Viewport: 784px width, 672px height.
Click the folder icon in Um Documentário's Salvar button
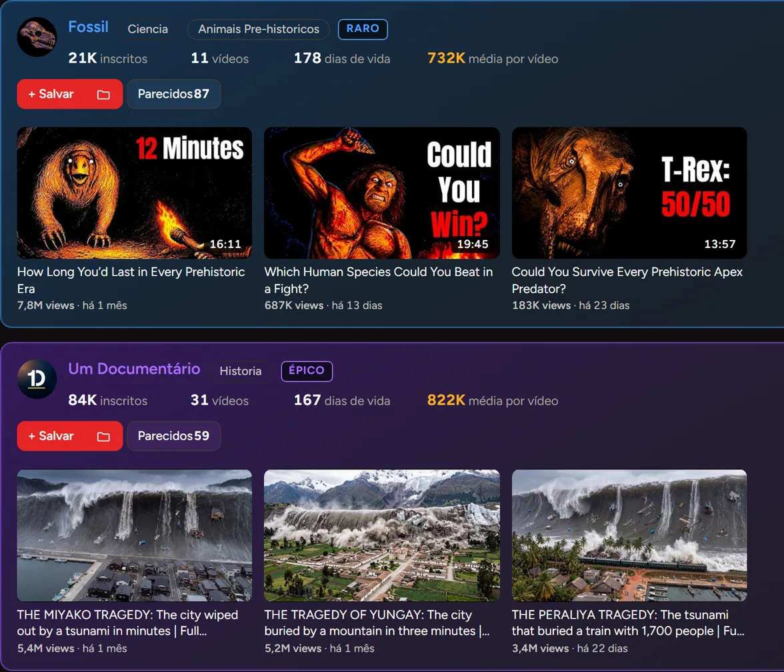tap(103, 437)
